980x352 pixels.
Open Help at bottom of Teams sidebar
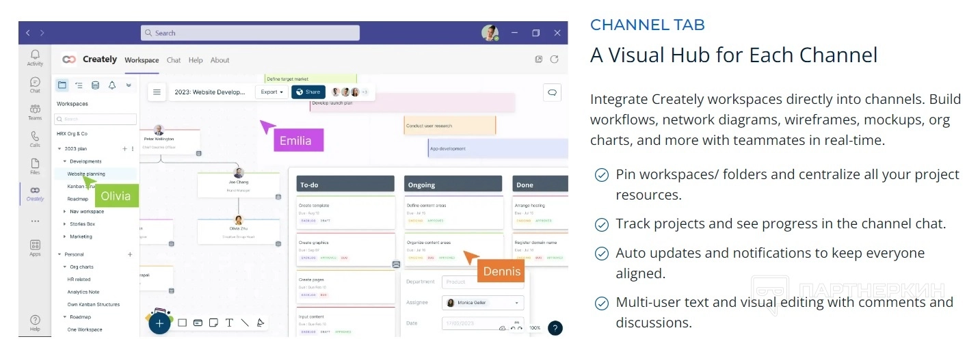[35, 323]
